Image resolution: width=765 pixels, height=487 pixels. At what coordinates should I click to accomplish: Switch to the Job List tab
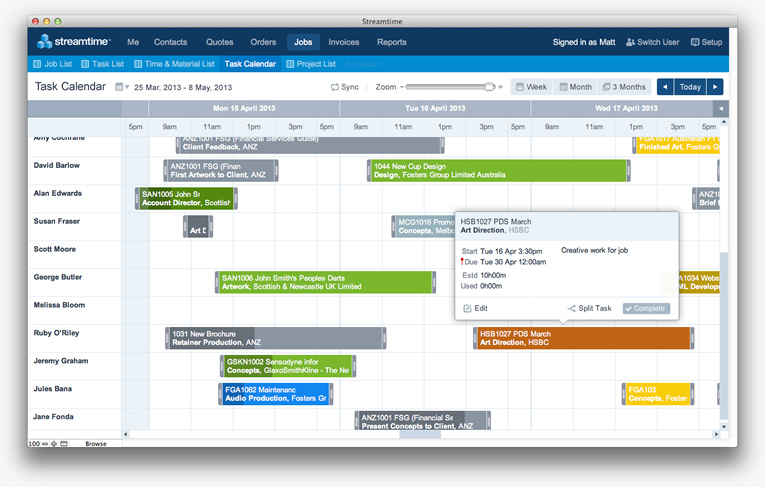[52, 64]
